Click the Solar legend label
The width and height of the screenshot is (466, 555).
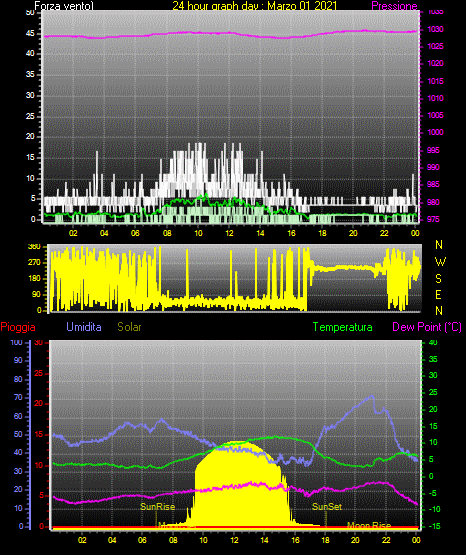(129, 327)
